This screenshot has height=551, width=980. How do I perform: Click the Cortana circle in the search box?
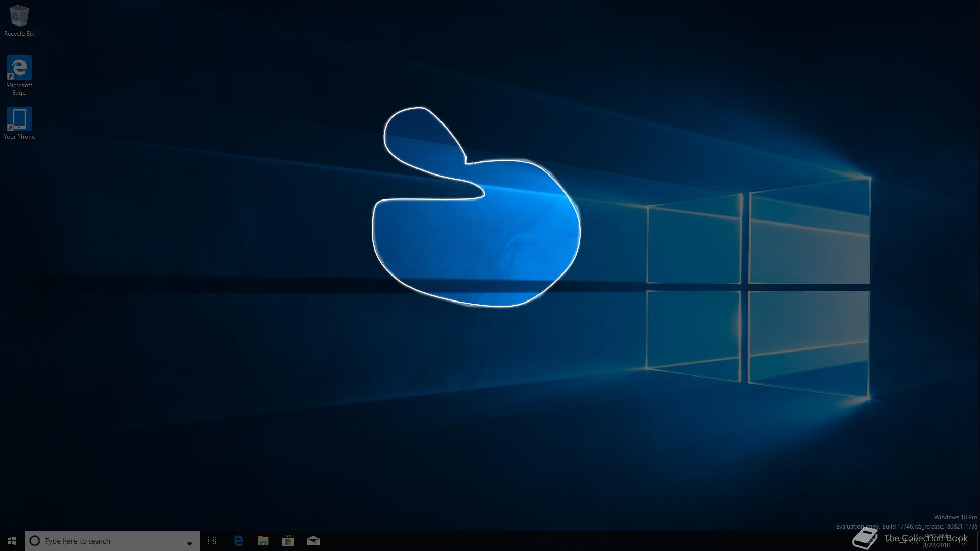pos(35,541)
